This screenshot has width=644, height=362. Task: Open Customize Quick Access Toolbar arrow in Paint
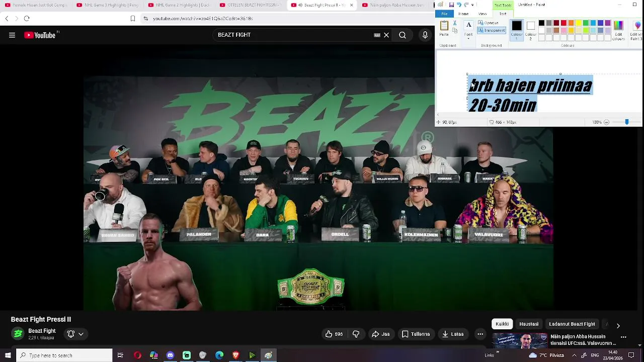[x=472, y=5]
